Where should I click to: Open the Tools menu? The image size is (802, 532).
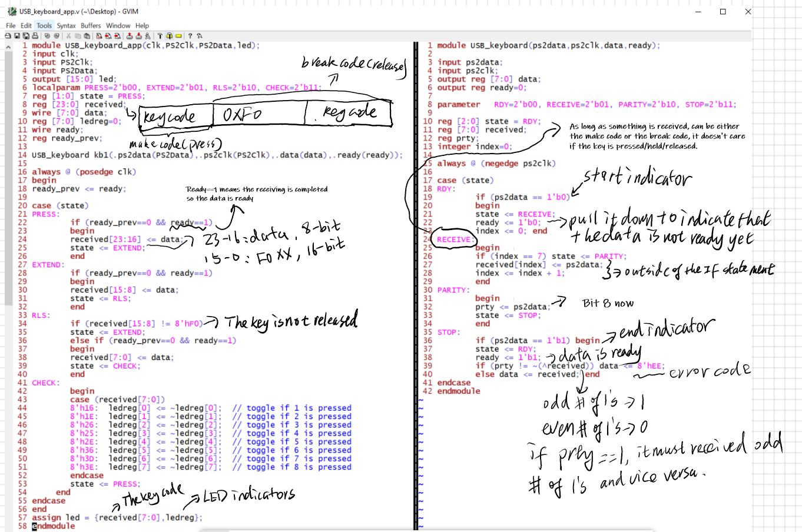point(44,26)
